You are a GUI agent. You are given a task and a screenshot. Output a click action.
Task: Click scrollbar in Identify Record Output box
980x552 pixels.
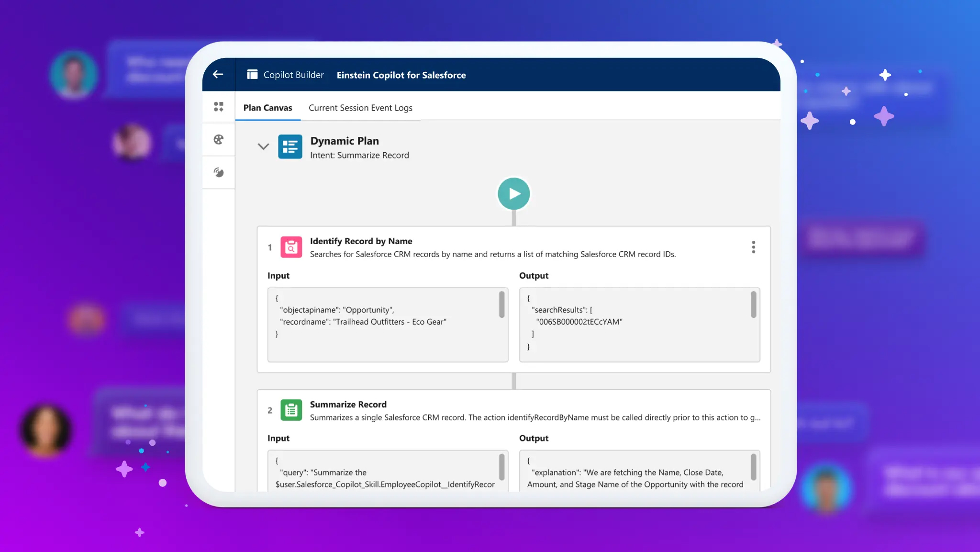coord(753,304)
